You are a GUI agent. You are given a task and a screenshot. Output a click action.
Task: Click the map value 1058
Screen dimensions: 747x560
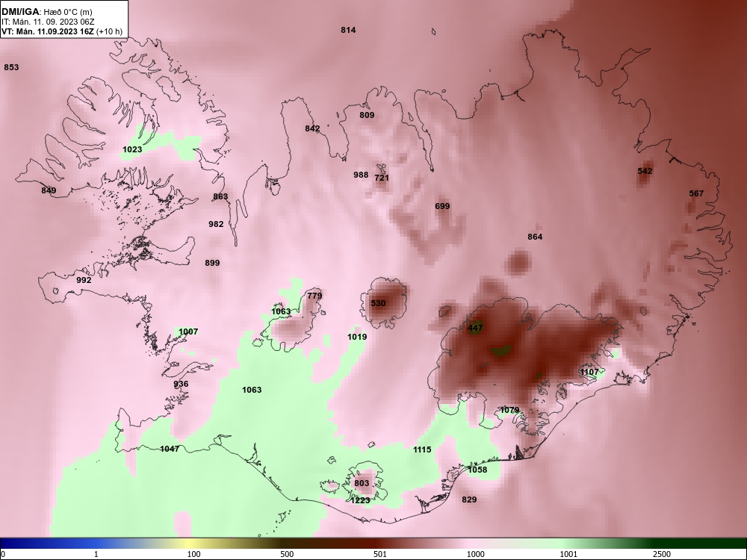477,470
